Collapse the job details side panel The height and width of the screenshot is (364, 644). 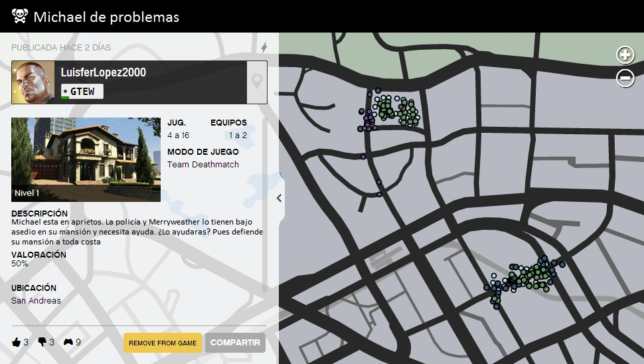tap(280, 198)
